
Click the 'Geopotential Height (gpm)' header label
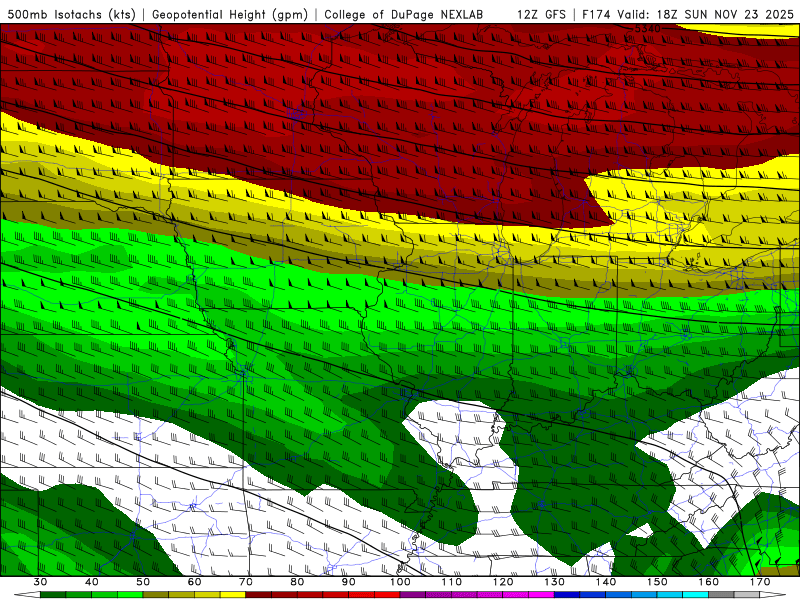(x=230, y=15)
